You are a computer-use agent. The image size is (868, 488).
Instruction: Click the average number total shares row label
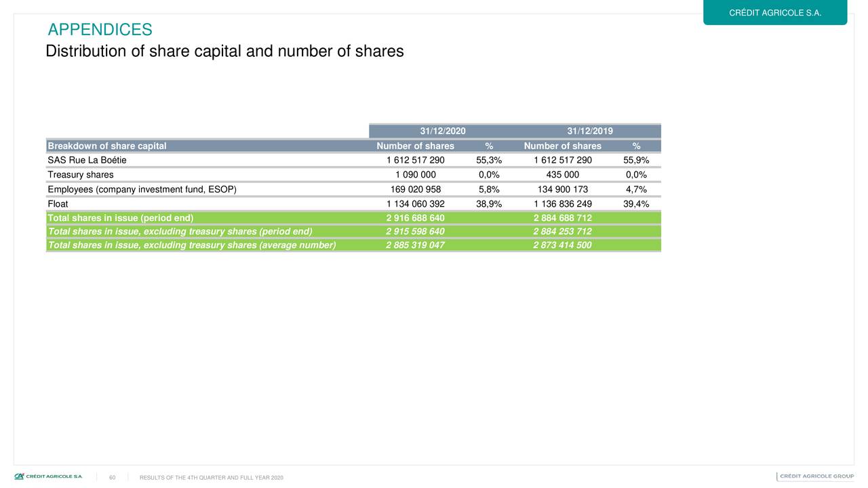[192, 245]
